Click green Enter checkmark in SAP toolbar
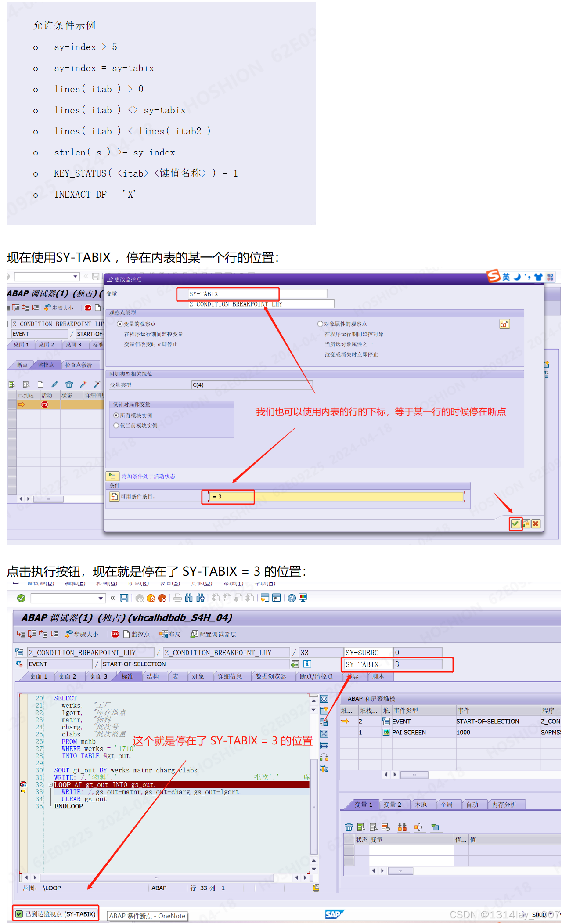Image resolution: width=562 pixels, height=924 pixels. 21,598
